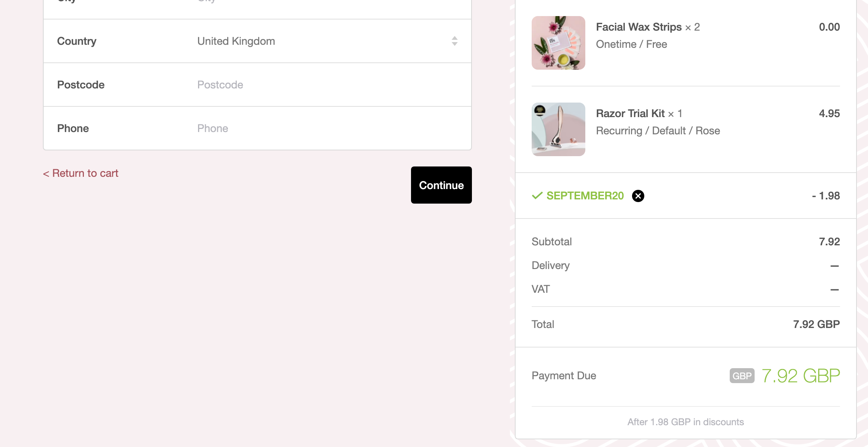Focus the Phone input field
The width and height of the screenshot is (868, 447).
(x=328, y=128)
